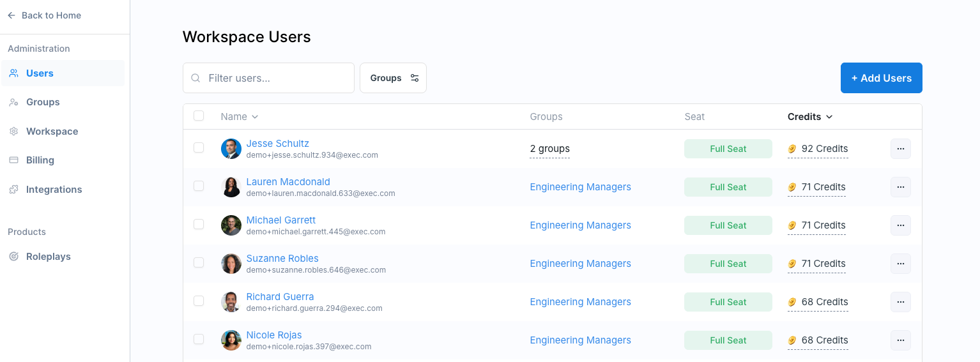The width and height of the screenshot is (980, 362).
Task: Click the Roleplays target icon in the sidebar
Action: 13,257
